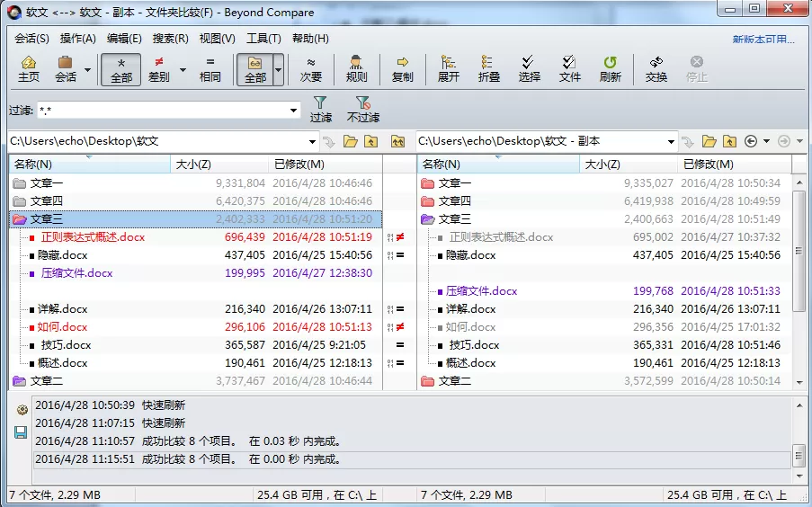
Task: Sort by right 大小(Z) column header
Action: (629, 165)
